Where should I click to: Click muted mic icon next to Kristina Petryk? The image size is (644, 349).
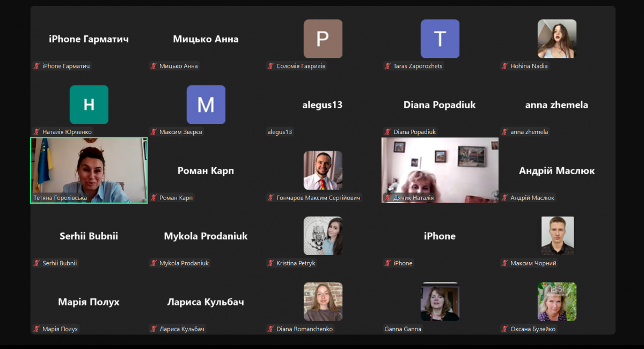click(x=270, y=263)
